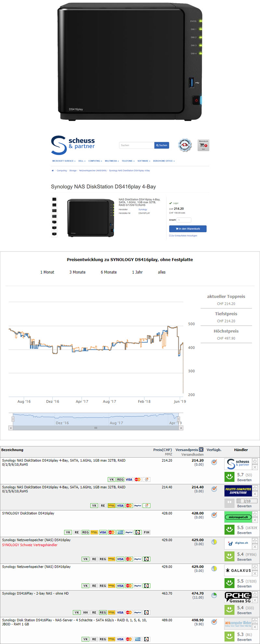Toggle the star for Foletti Computer Superstore
The height and width of the screenshot is (644, 260).
pos(255,488)
